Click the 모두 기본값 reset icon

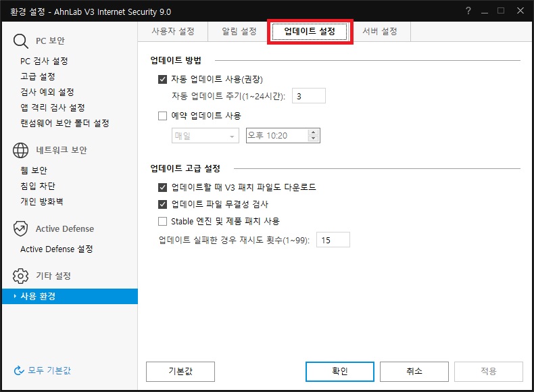tap(19, 370)
